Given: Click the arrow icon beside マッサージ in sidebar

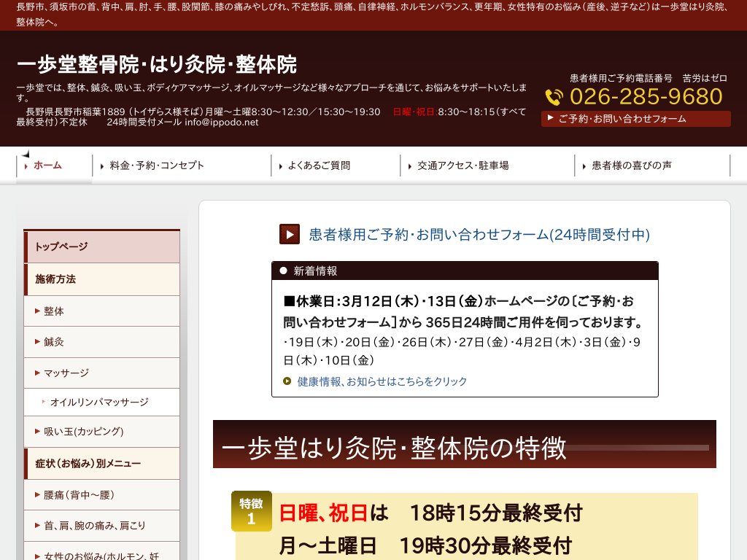Looking at the screenshot, I should pyautogui.click(x=37, y=373).
